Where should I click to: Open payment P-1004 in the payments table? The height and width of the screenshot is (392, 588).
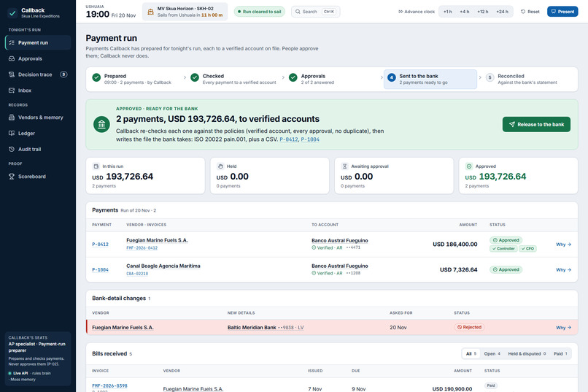coord(100,269)
